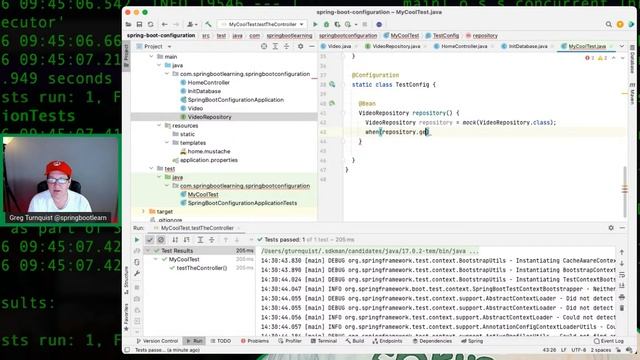Select home.mustache file in tree
This screenshot has width=640, height=360.
(x=209, y=151)
